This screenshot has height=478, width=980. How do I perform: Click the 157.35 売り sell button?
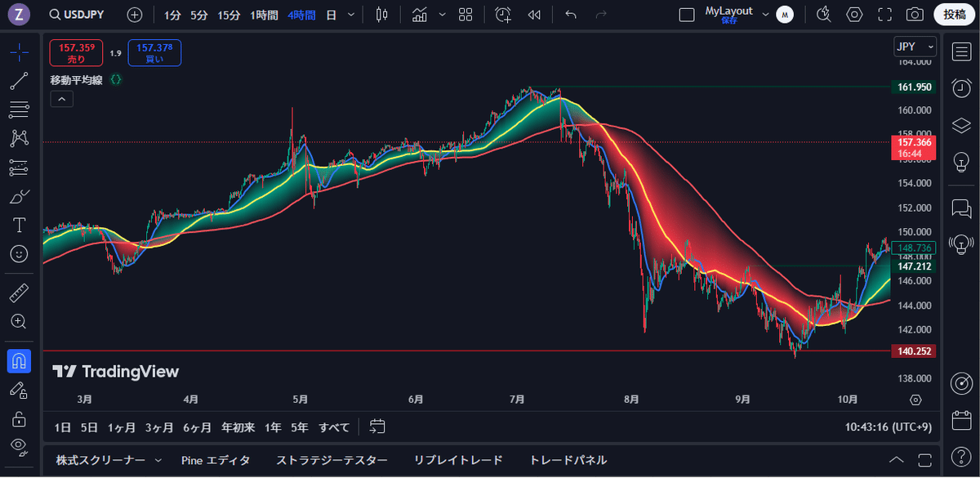click(x=76, y=53)
